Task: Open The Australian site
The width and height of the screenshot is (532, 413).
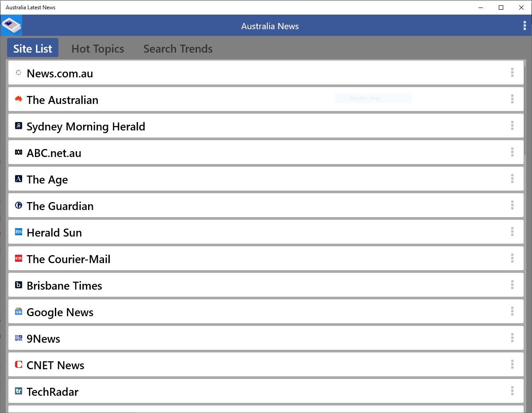Action: pyautogui.click(x=266, y=99)
